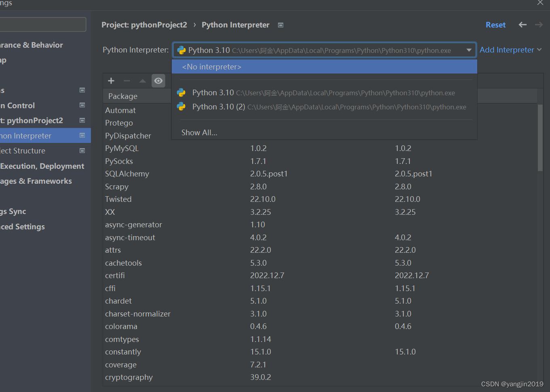
Task: Click the project icon on Project Structure row
Action: 82,151
